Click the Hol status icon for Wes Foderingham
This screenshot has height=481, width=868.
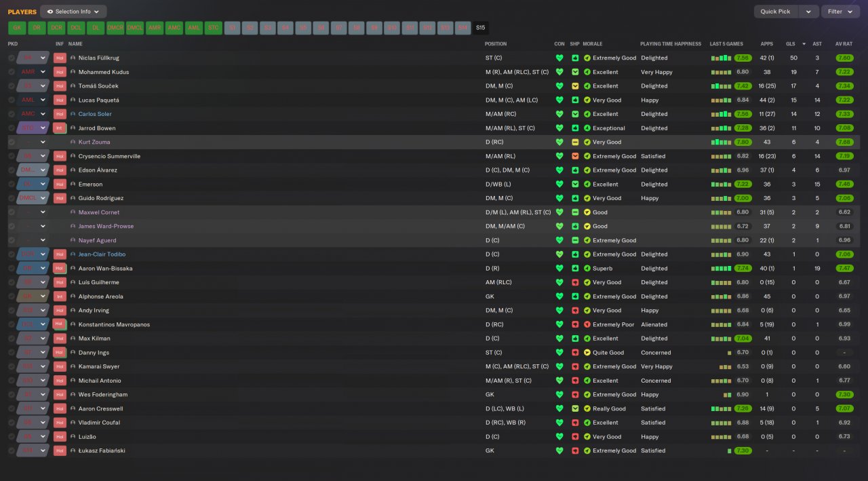tap(60, 394)
